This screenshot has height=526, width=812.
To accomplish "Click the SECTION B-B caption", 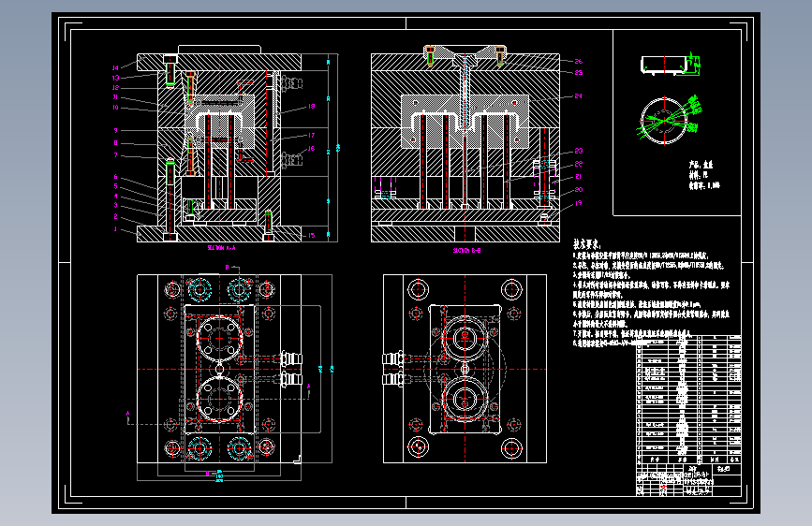I will pyautogui.click(x=467, y=250).
